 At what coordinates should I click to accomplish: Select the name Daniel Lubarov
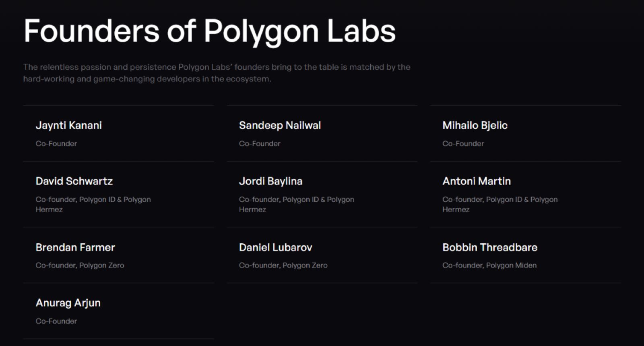click(x=276, y=247)
